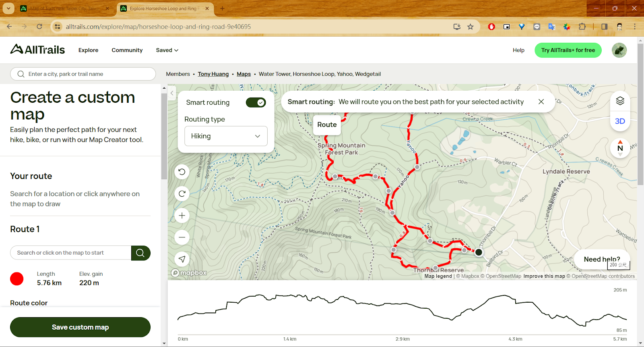Click the red route color swatch
Screen dimensions: 644x347
(x=17, y=279)
